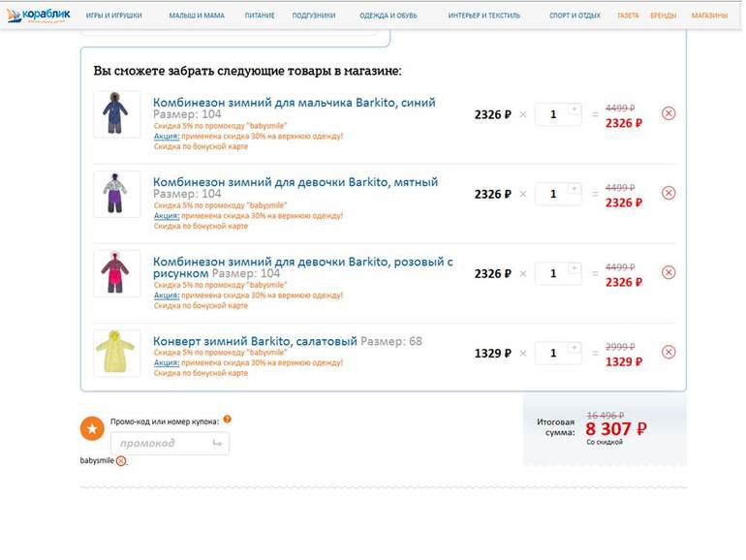Screen dimensions: 746x560
Task: Click the promo code help question icon
Action: coord(227,420)
